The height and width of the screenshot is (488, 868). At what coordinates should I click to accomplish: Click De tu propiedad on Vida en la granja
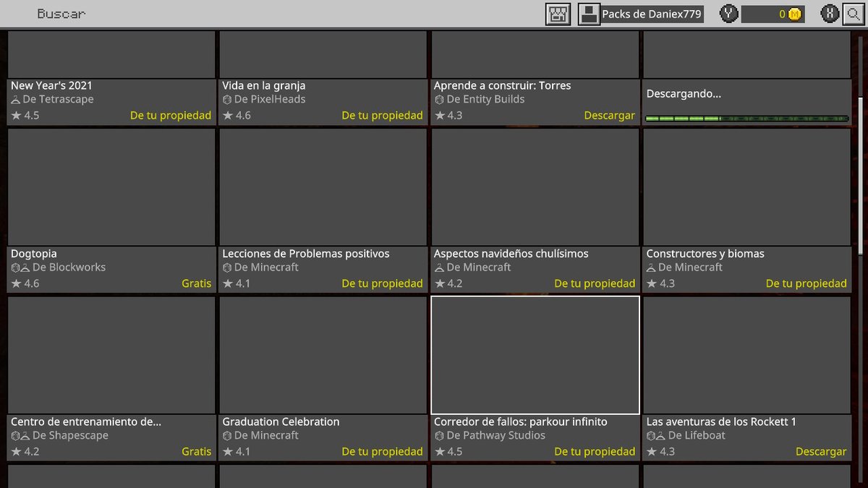click(x=383, y=116)
